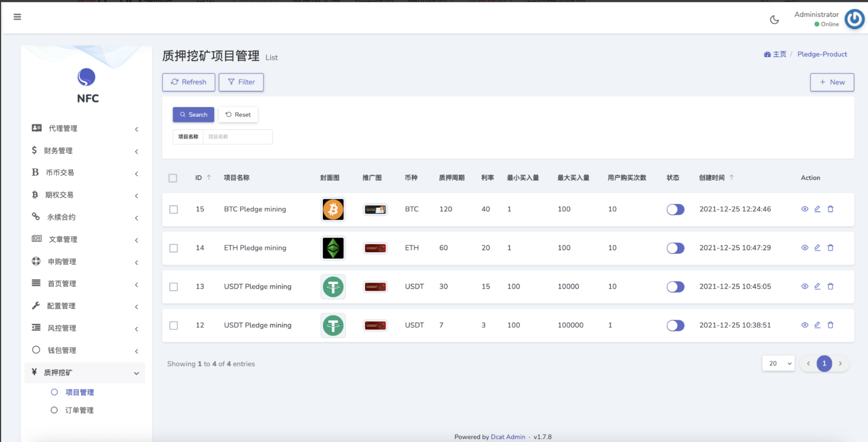Click the Refresh button
This screenshot has height=442, width=868.
pos(189,82)
